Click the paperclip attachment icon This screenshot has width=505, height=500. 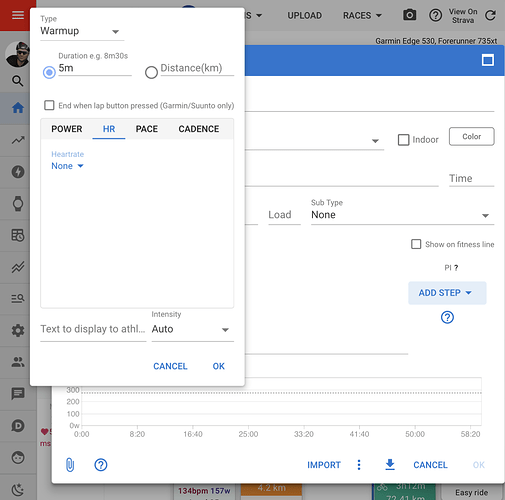pyautogui.click(x=70, y=465)
